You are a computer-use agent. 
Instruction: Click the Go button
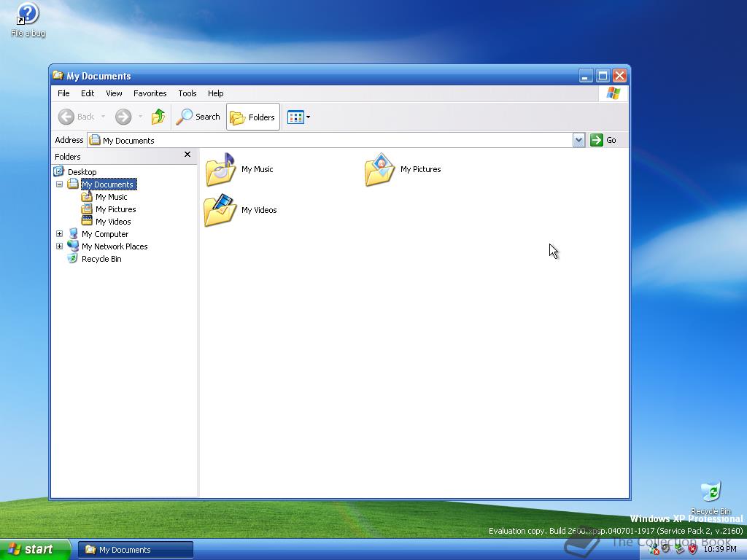603,140
